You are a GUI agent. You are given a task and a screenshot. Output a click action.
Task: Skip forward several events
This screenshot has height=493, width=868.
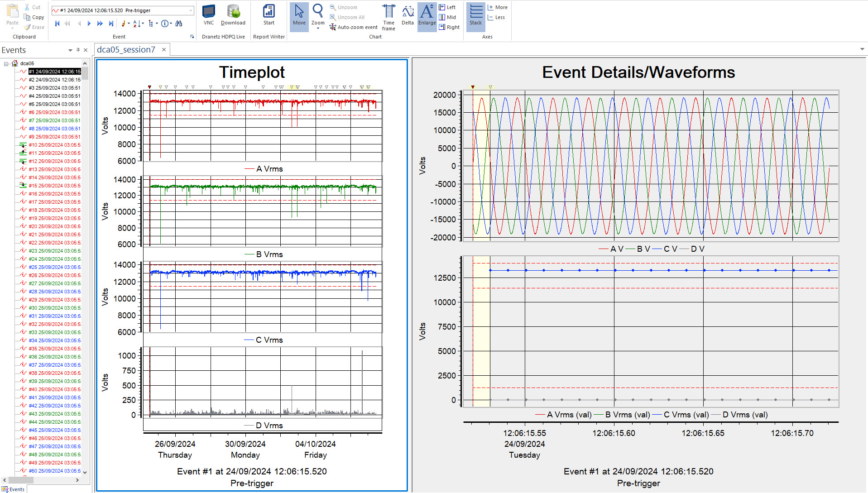click(100, 24)
